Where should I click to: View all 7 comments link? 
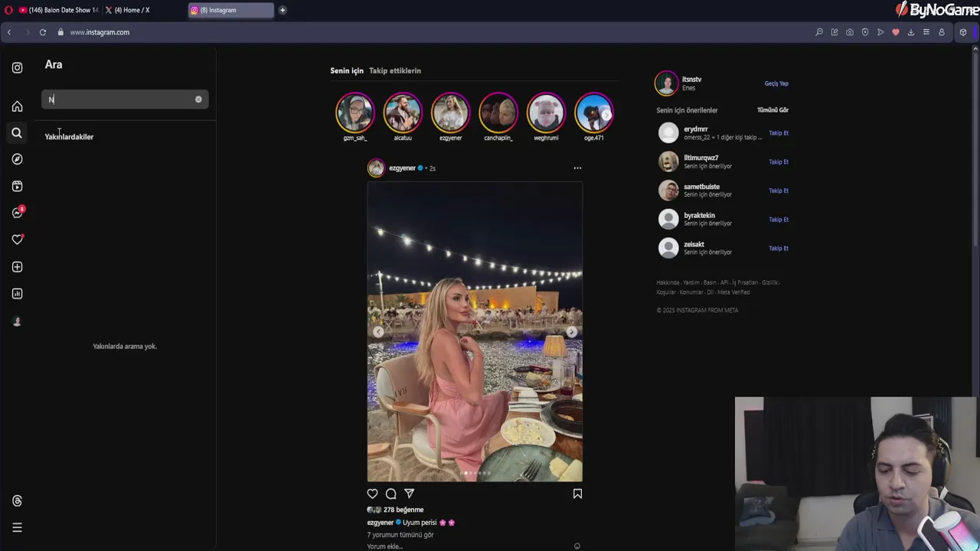pyautogui.click(x=400, y=534)
